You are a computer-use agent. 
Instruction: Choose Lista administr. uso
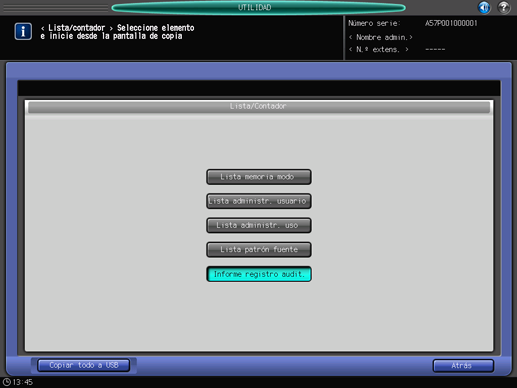259,226
